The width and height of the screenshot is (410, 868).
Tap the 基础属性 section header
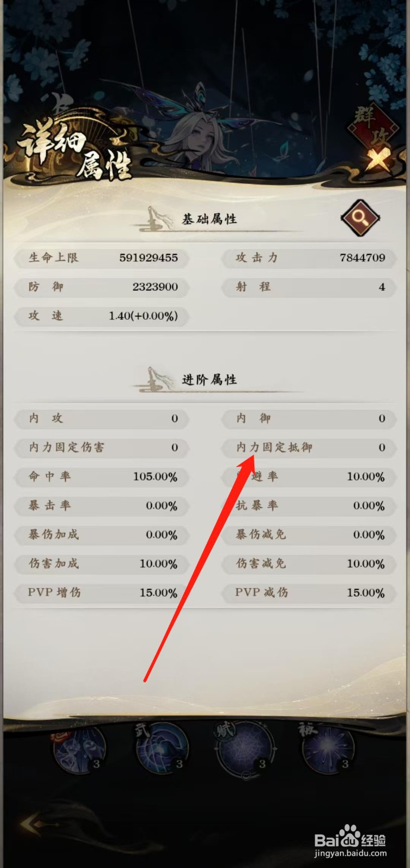coord(209,219)
